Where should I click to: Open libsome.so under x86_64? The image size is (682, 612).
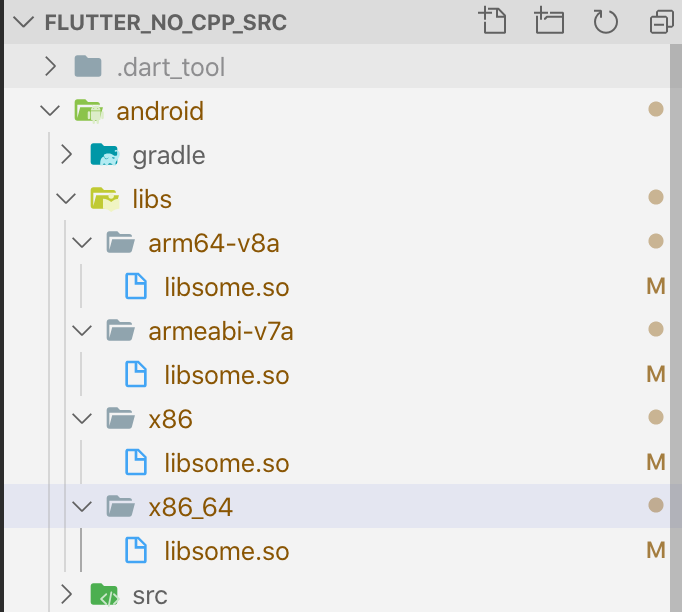coord(226,551)
